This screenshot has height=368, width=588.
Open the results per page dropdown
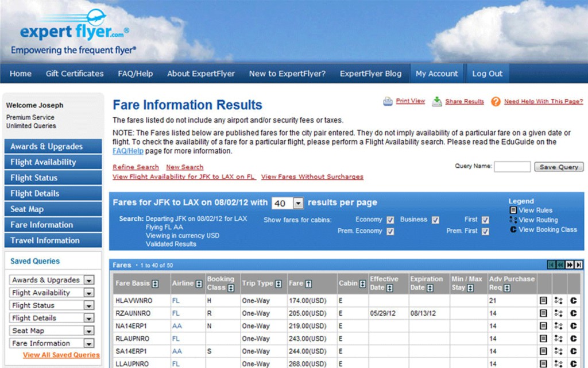tap(297, 204)
